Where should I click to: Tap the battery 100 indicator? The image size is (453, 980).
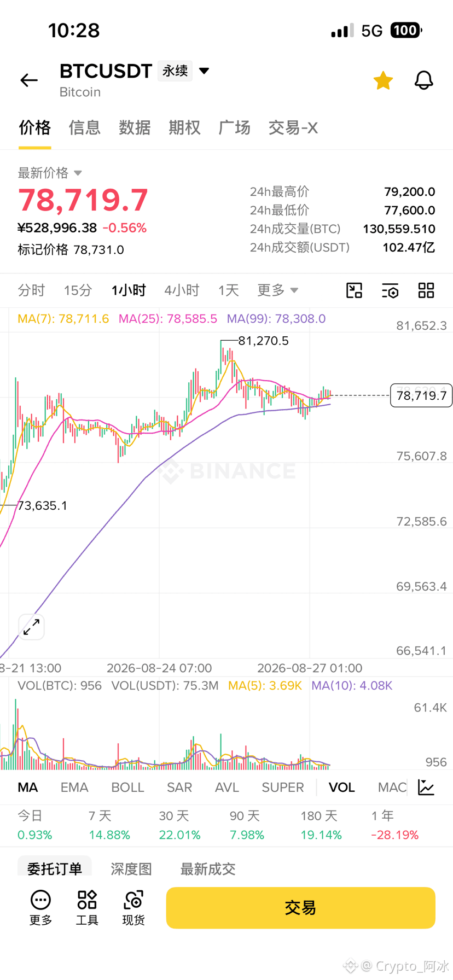[x=406, y=30]
